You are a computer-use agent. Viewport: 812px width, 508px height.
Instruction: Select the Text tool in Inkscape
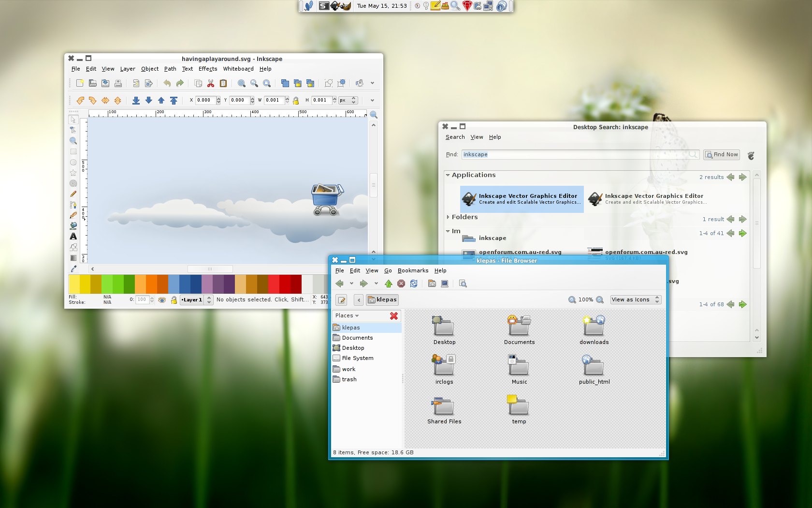tap(73, 236)
